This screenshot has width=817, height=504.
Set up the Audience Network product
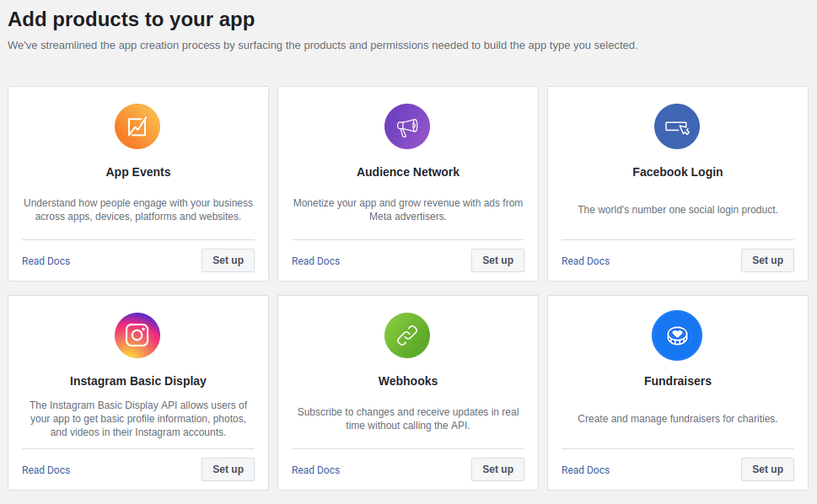click(x=498, y=260)
